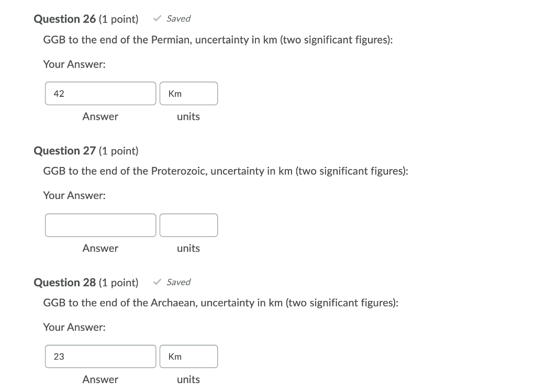Click the Km units field for Question 28

[x=188, y=356]
